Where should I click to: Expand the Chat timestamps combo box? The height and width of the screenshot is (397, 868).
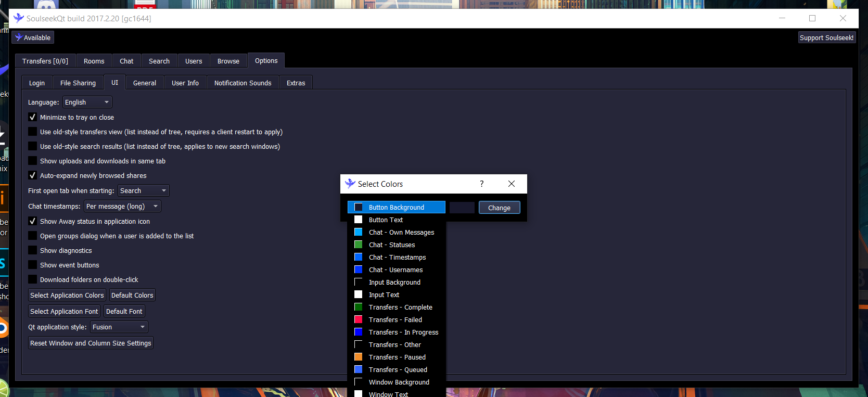pos(122,207)
